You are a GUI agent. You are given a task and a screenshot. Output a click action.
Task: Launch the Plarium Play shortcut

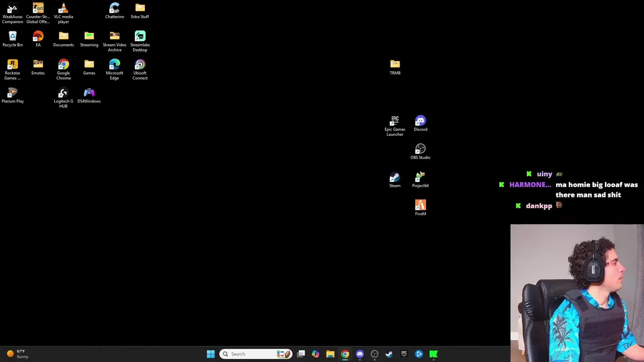click(x=13, y=96)
